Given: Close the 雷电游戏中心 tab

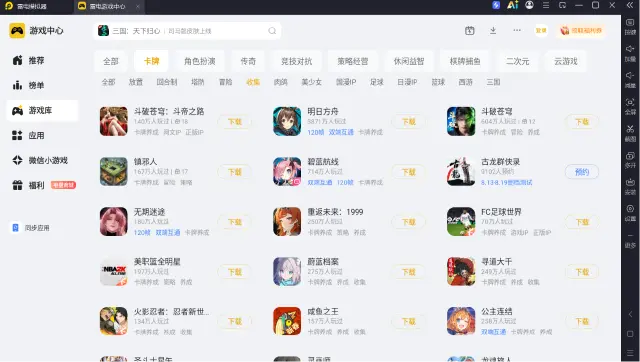Looking at the screenshot, I should 138,6.
